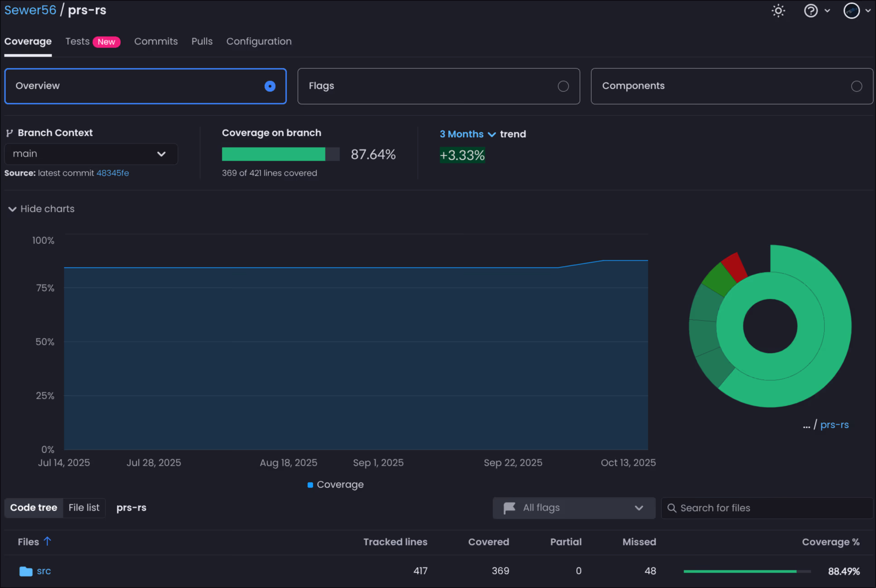The width and height of the screenshot is (876, 588).
Task: Toggle light mode with the sun icon
Action: click(x=778, y=10)
